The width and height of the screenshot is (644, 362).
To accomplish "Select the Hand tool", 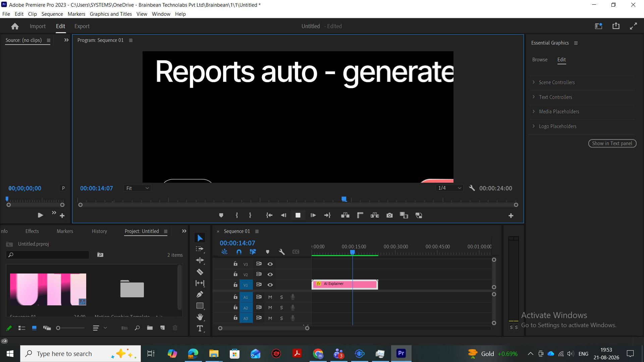I will click(x=200, y=317).
